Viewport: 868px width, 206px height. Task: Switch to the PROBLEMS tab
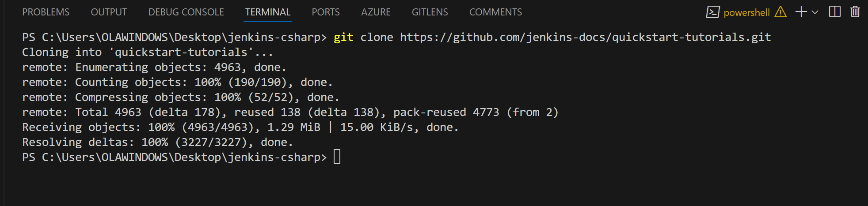[x=46, y=12]
